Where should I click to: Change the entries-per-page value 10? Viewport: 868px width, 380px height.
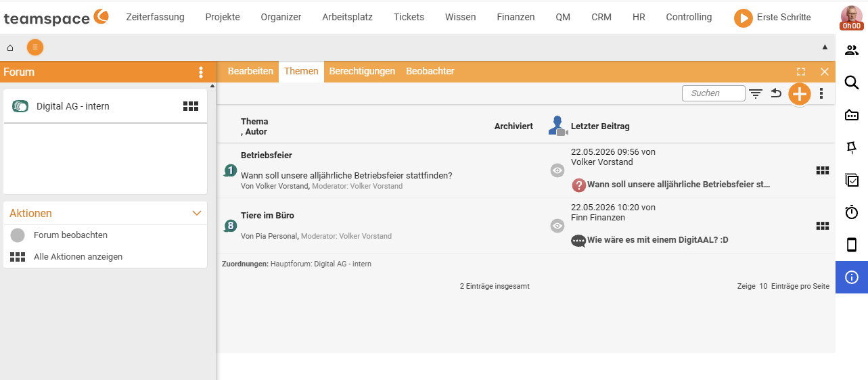pos(763,287)
